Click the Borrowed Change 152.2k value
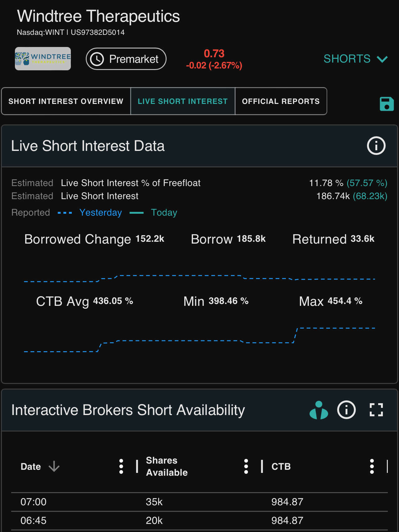399x532 pixels. tap(150, 239)
